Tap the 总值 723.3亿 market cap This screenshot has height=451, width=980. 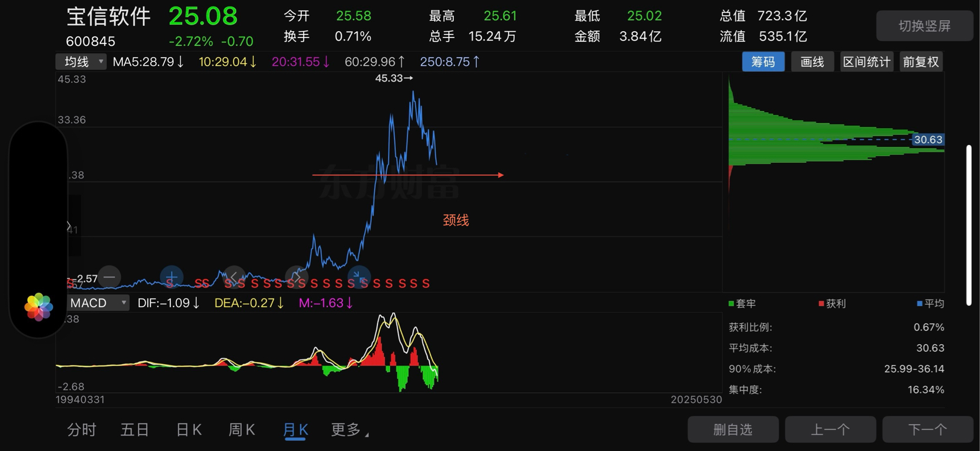point(763,16)
